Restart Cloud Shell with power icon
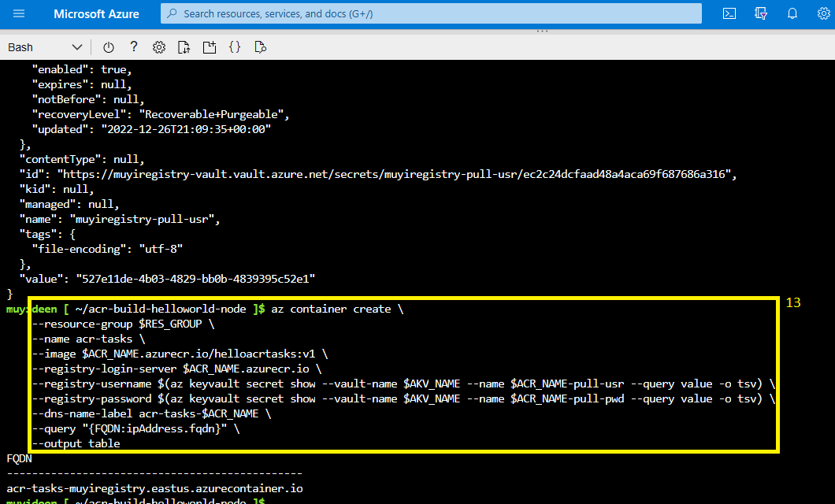835x504 pixels. pyautogui.click(x=109, y=47)
